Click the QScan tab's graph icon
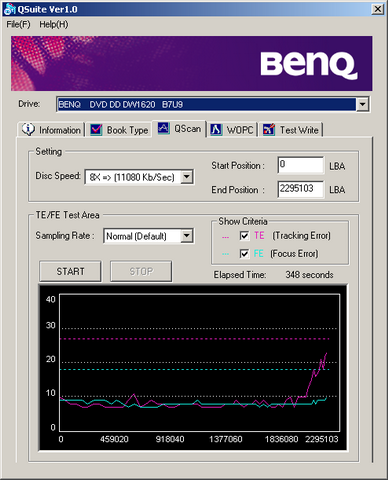Image resolution: width=388 pixels, height=480 pixels. pyautogui.click(x=163, y=128)
